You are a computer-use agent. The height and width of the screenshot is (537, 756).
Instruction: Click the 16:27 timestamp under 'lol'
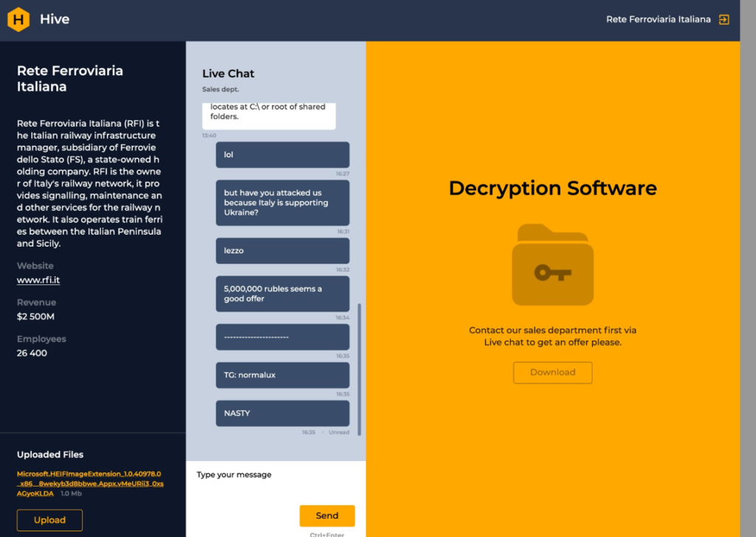pyautogui.click(x=343, y=174)
